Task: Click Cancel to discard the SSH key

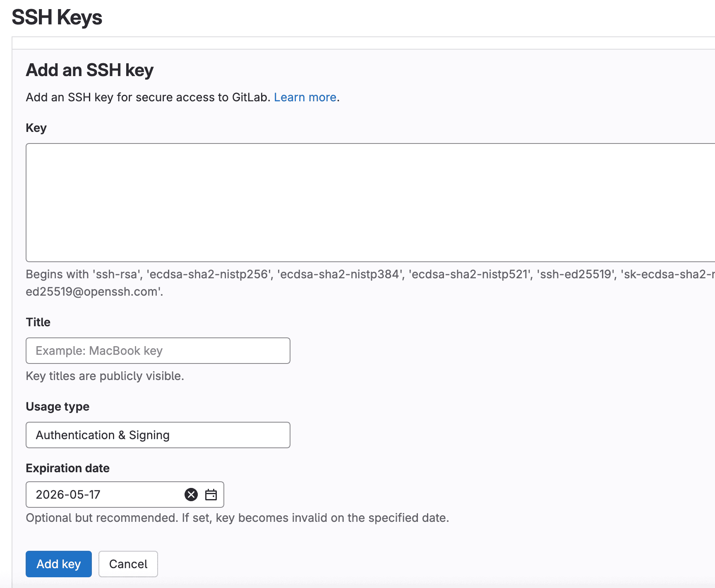Action: point(128,564)
